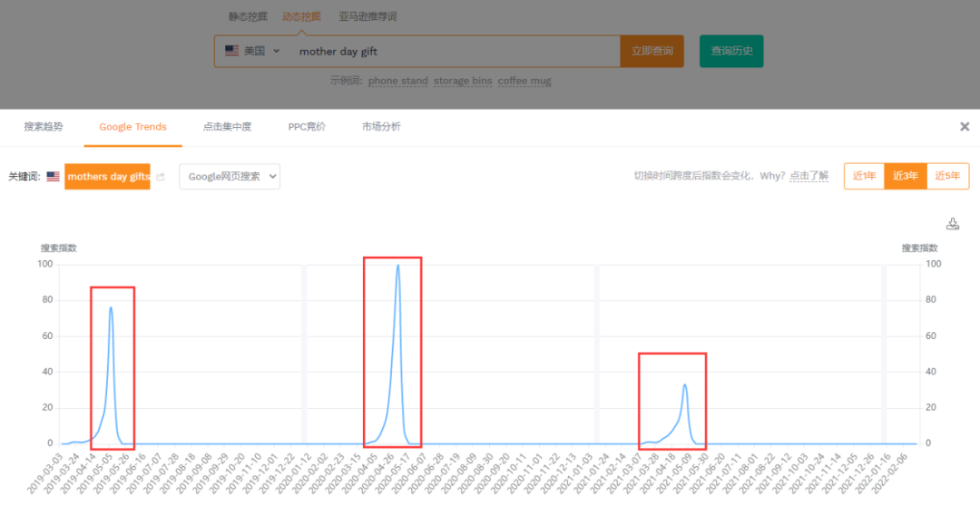Open the PPC竞价 tab
The image size is (980, 506).
306,127
